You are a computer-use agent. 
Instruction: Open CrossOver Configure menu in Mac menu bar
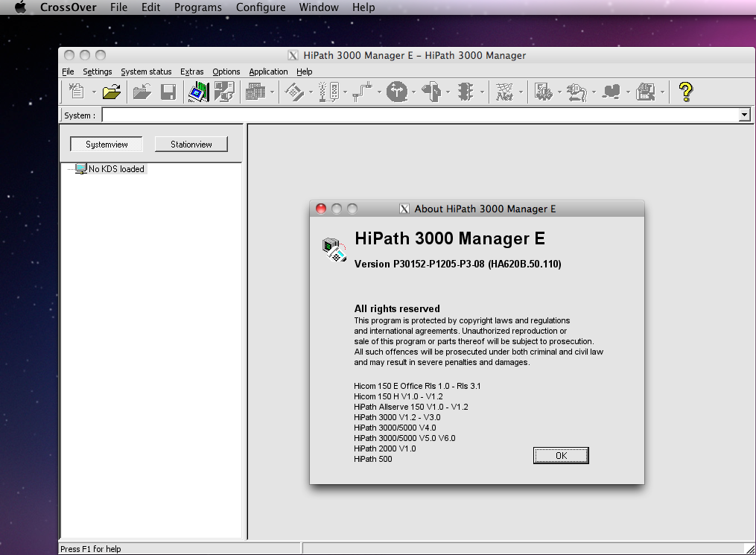point(261,7)
